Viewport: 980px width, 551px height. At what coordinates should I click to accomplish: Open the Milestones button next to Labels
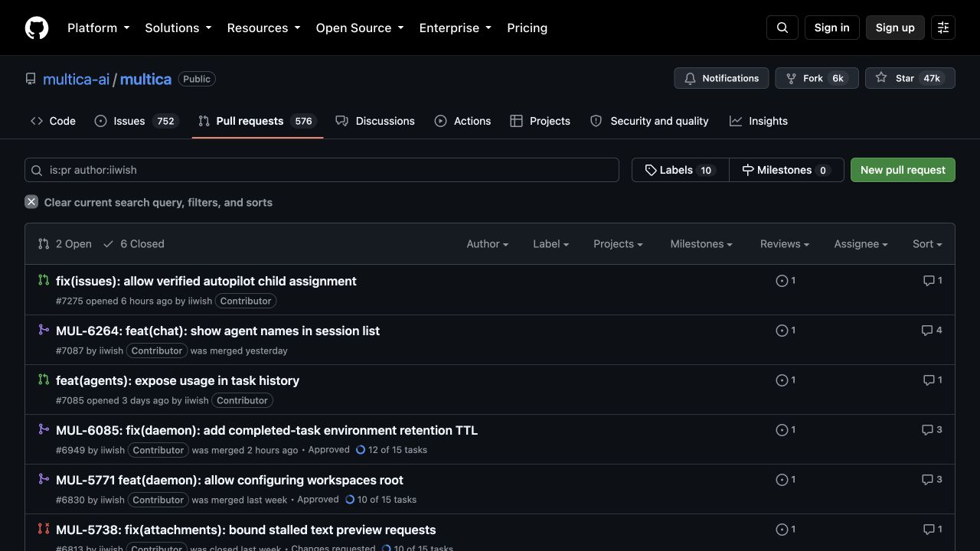click(786, 170)
